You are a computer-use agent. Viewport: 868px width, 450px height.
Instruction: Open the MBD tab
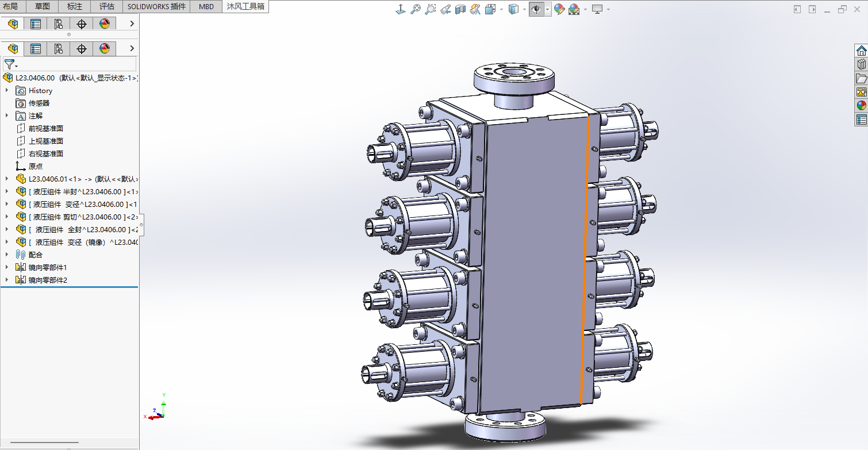coord(207,6)
